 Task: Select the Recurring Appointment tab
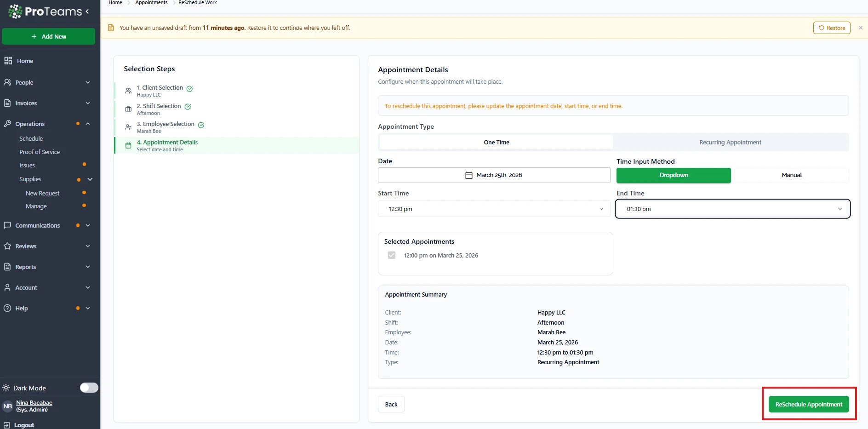pyautogui.click(x=730, y=143)
